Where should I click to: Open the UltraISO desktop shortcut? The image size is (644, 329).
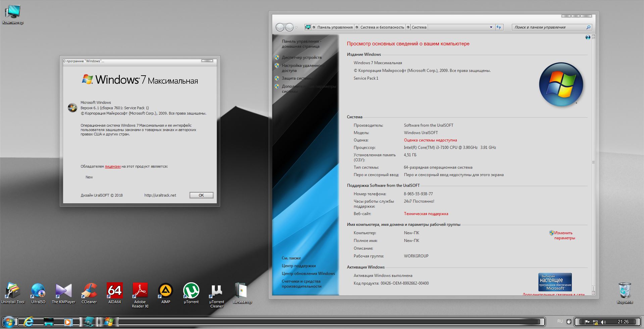[x=38, y=293]
